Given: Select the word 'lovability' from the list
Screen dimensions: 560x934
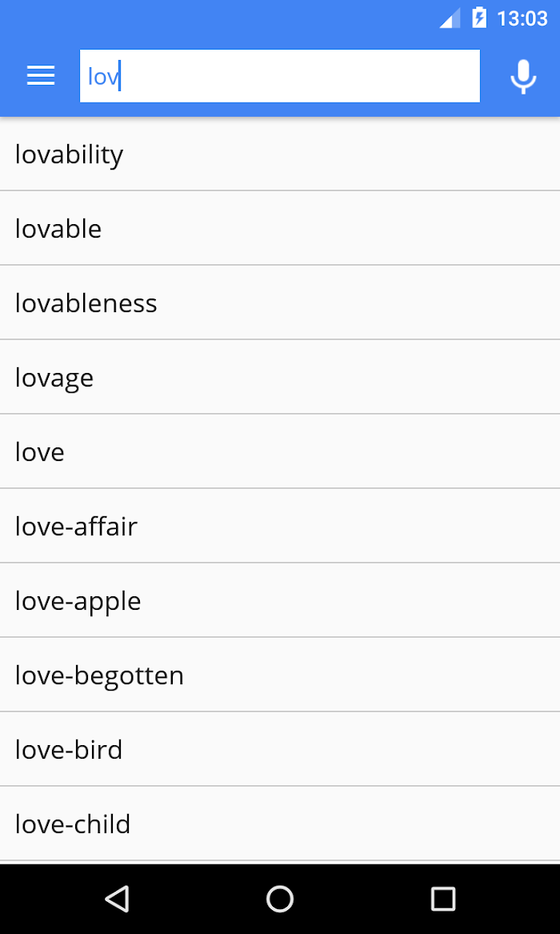Looking at the screenshot, I should click(280, 154).
